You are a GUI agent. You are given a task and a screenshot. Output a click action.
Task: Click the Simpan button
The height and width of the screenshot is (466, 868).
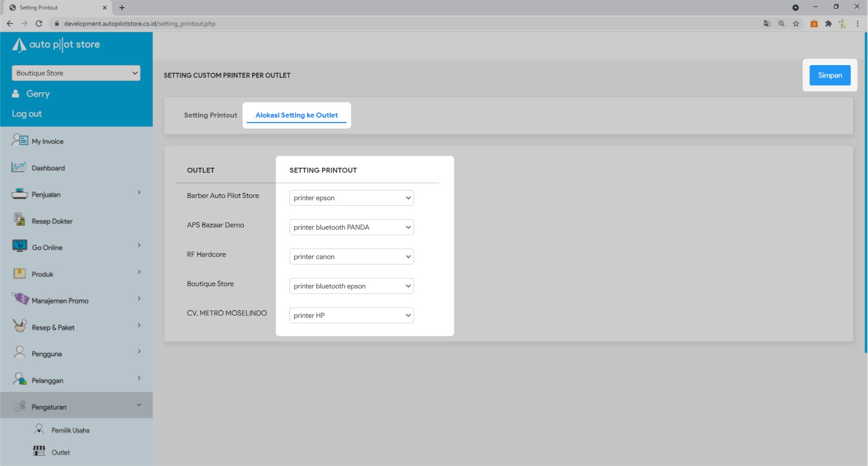[x=830, y=75]
